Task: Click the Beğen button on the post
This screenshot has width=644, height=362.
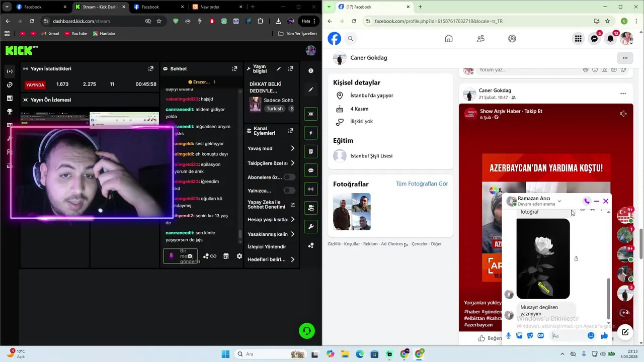Action: click(x=490, y=338)
